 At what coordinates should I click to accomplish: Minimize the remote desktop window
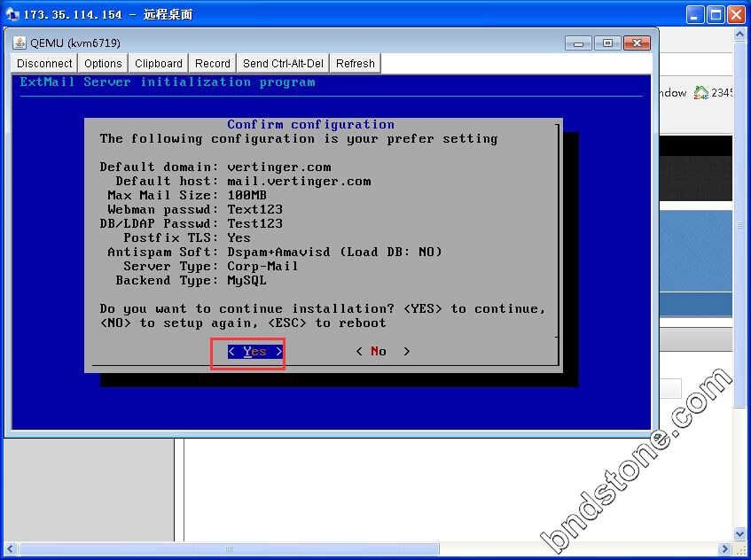pyautogui.click(x=695, y=15)
